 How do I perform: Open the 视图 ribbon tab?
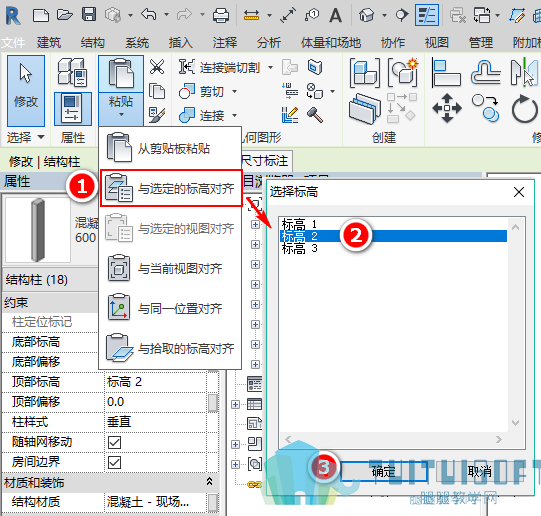pyautogui.click(x=436, y=42)
